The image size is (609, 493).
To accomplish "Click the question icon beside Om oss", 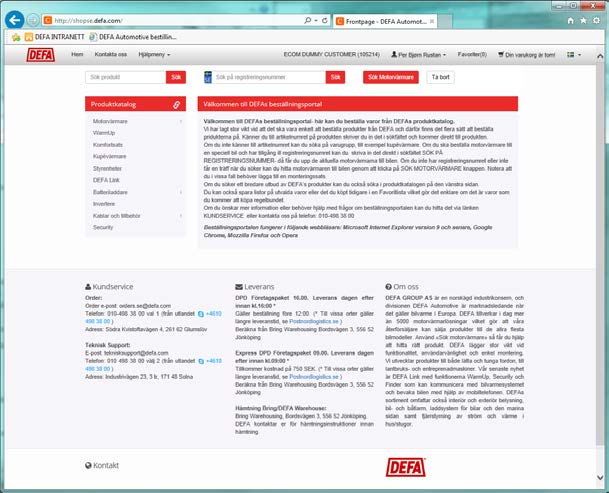I will pyautogui.click(x=388, y=287).
